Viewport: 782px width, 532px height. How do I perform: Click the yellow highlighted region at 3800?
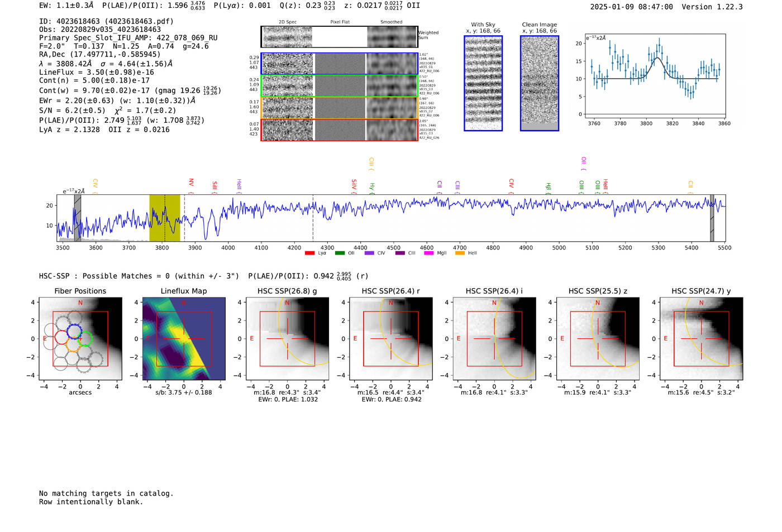tap(165, 218)
